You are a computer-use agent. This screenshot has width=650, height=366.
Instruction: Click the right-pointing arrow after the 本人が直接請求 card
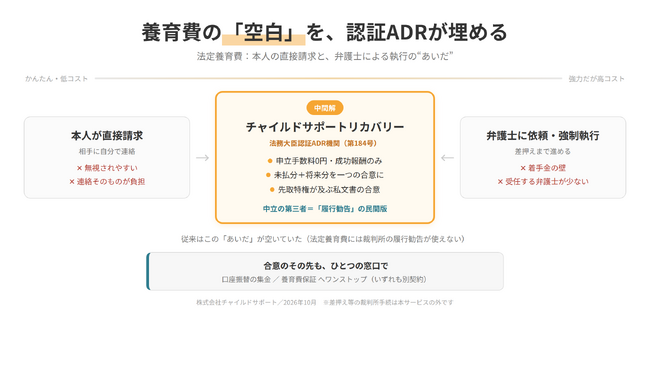(202, 158)
